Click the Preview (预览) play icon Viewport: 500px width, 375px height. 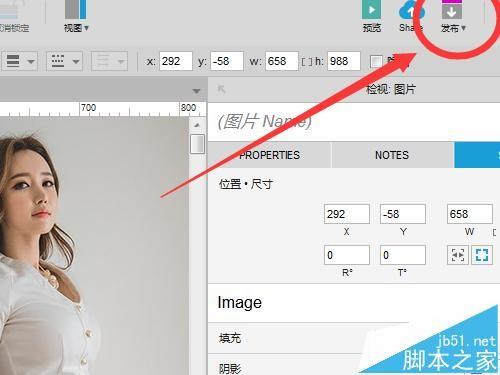click(371, 10)
